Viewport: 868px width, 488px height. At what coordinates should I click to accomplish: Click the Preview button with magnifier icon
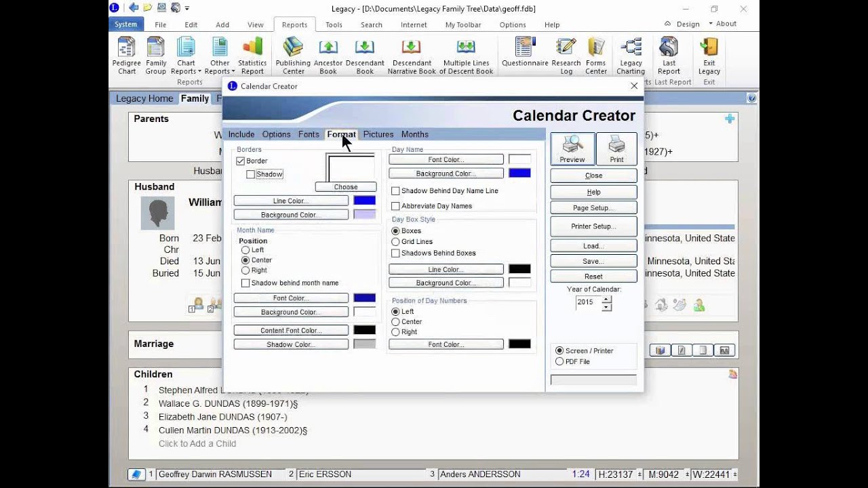(x=572, y=148)
